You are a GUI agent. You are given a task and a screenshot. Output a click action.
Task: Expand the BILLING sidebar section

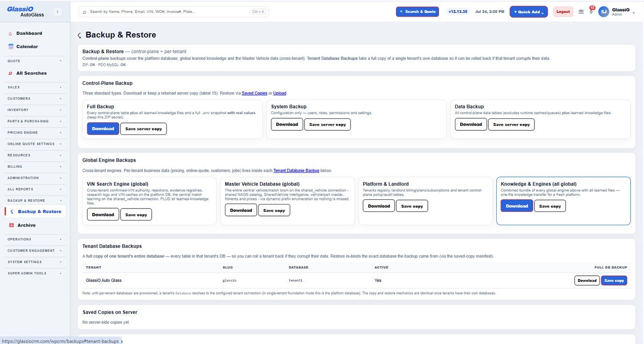(x=34, y=167)
